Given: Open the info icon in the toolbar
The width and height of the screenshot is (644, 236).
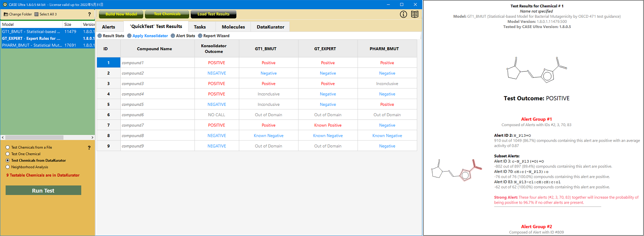Looking at the screenshot, I should [403, 14].
